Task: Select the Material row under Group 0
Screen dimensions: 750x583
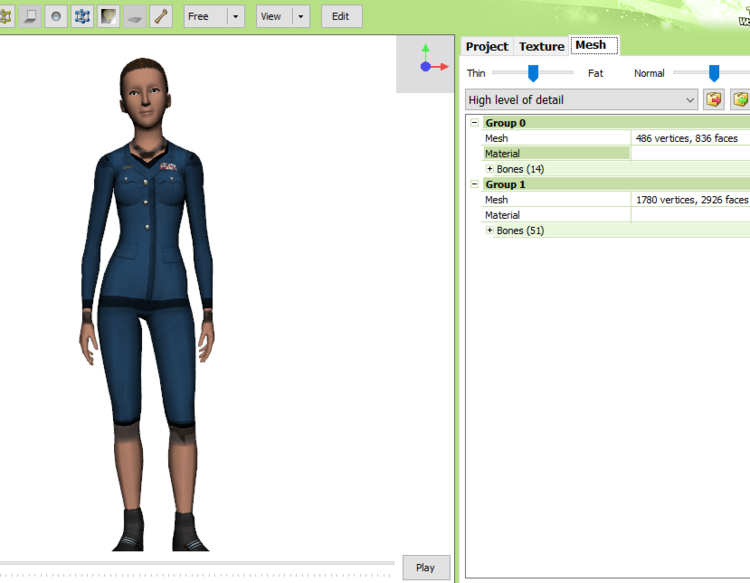Action: coord(617,154)
